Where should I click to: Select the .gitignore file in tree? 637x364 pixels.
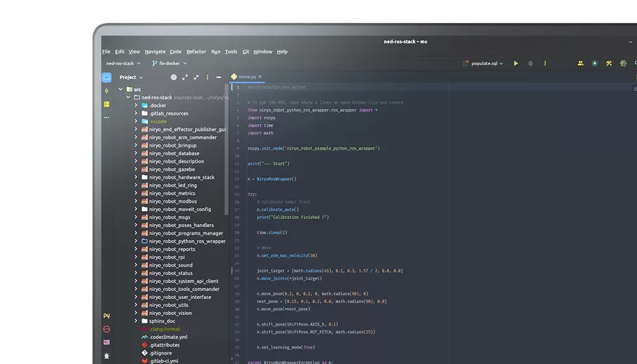(160, 353)
